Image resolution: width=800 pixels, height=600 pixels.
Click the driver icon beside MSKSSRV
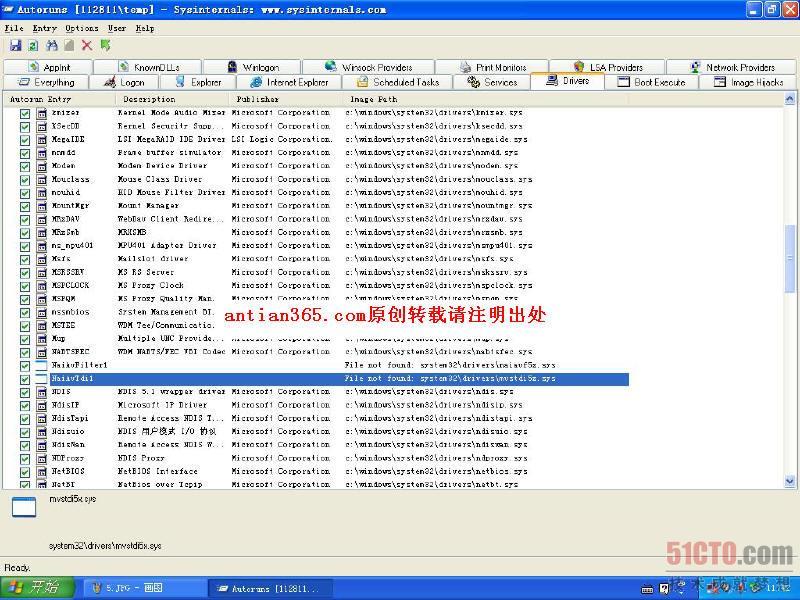[x=42, y=272]
